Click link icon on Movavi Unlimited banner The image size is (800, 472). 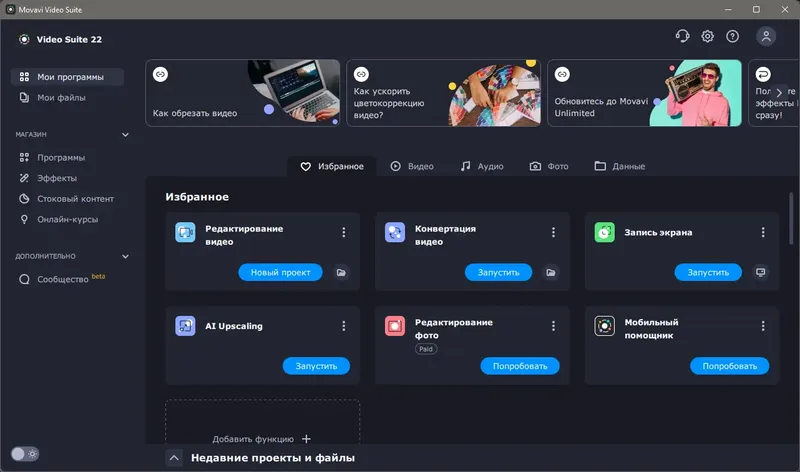562,74
